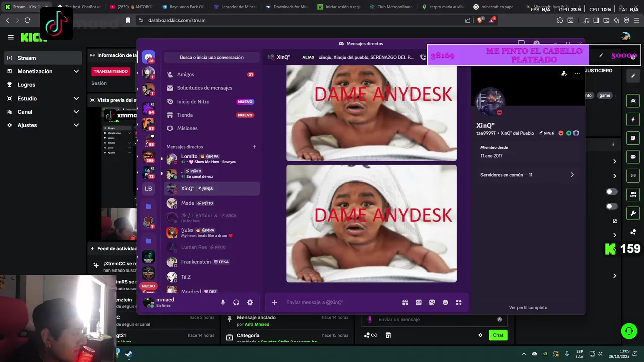644x362 pixels.
Task: Toggle first switch in Kick right panel
Action: tap(612, 192)
